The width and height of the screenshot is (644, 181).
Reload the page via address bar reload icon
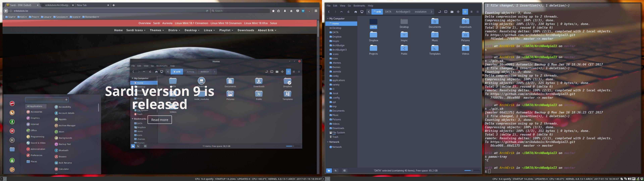pos(207,11)
